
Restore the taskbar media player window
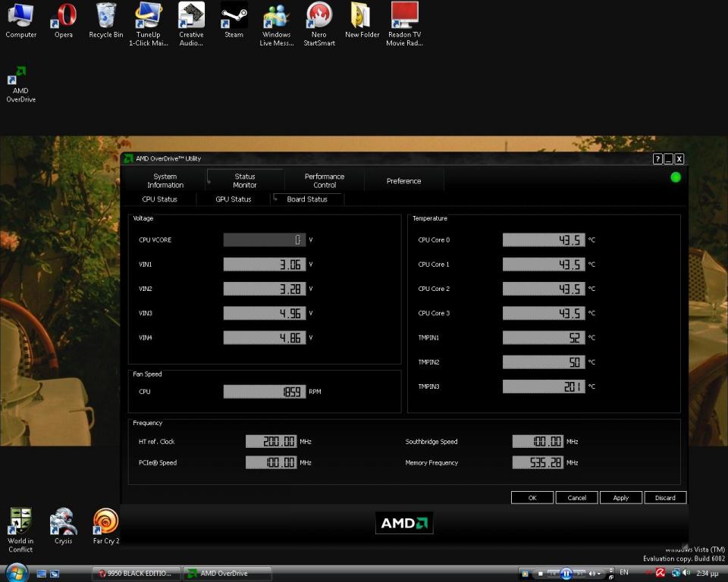[x=611, y=577]
